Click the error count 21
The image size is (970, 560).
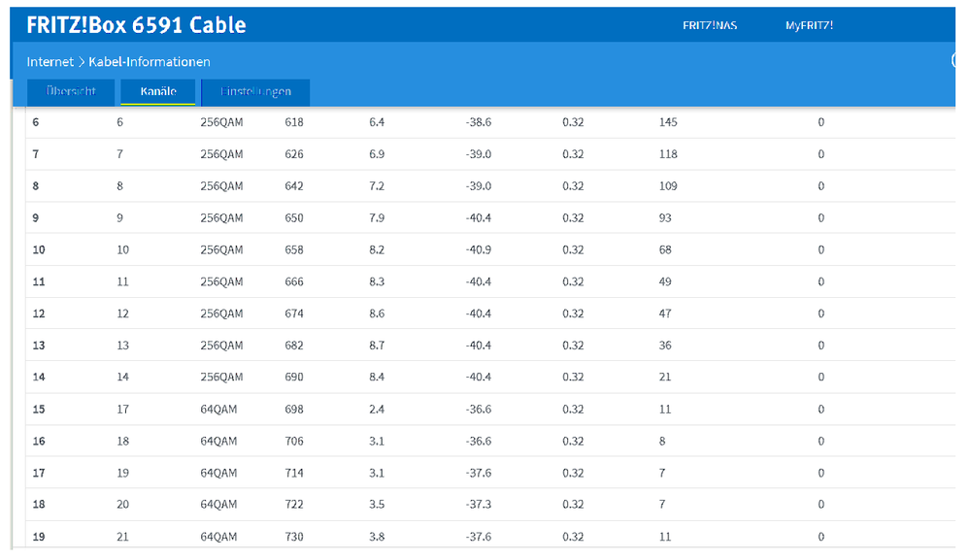pyautogui.click(x=665, y=377)
